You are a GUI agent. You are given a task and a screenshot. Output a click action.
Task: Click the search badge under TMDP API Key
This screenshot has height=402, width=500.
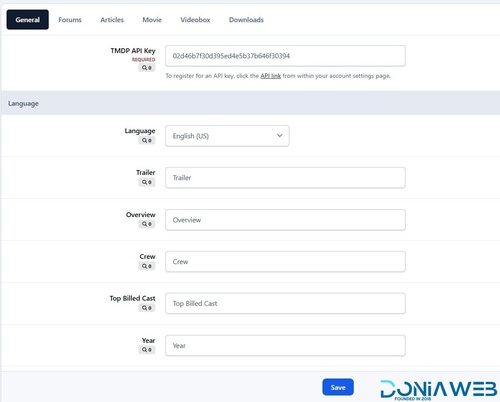coord(147,68)
